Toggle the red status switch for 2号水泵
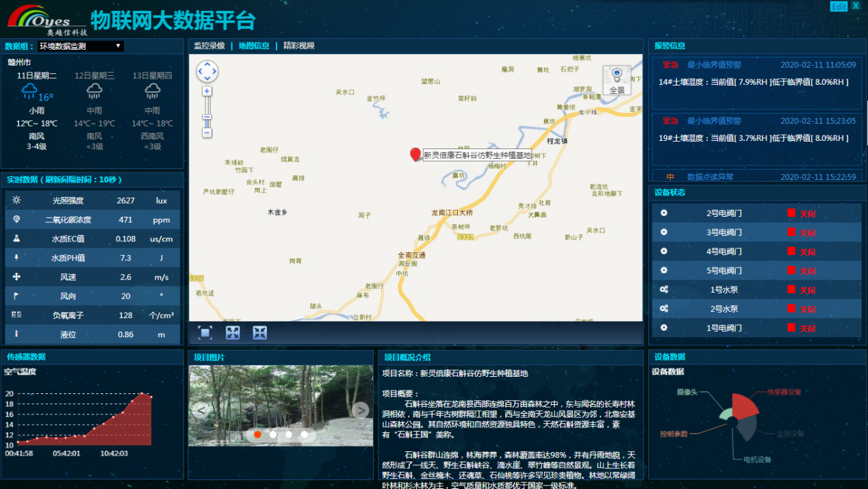 pos(791,309)
